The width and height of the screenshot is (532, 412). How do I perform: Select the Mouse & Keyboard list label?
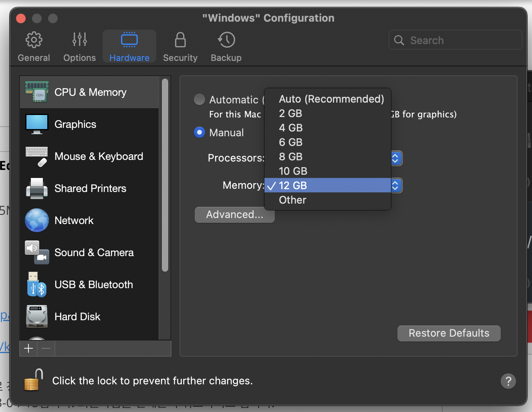tap(99, 156)
